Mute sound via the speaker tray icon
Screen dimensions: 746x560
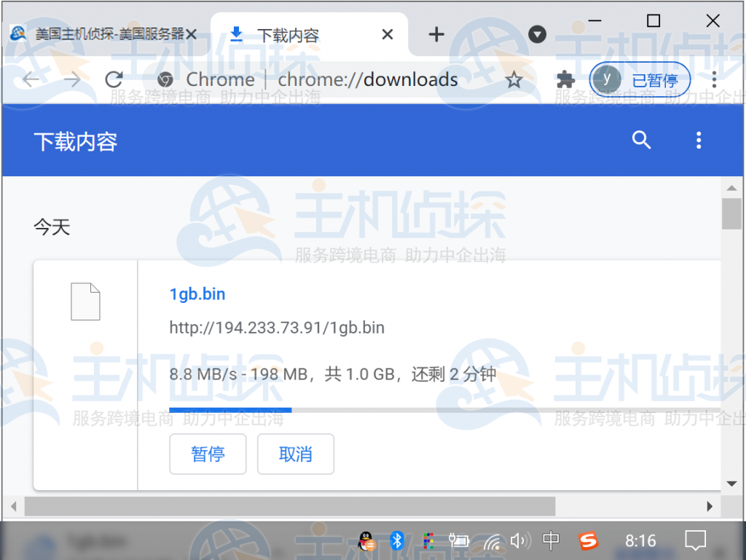[x=519, y=540]
